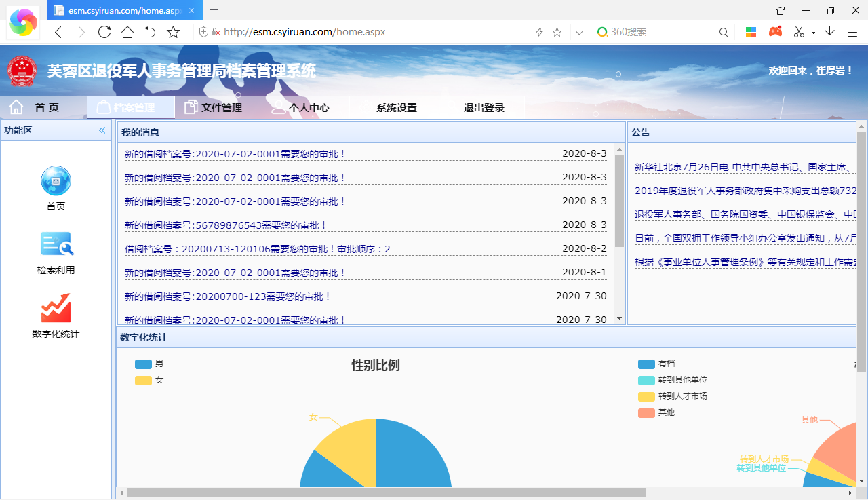Click the horizontal page scrollbar thumb
This screenshot has width=868, height=500.
pos(387,493)
